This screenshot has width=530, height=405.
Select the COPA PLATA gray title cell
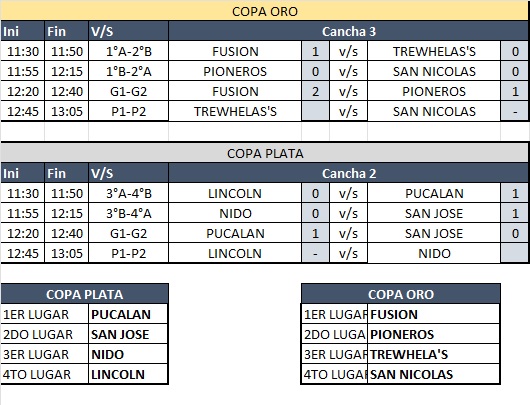point(265,153)
